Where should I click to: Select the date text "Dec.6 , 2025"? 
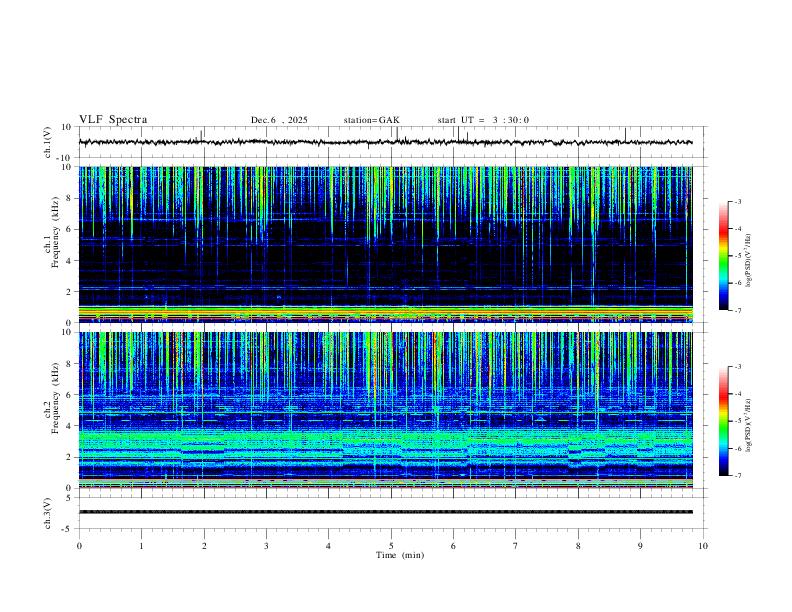(279, 120)
